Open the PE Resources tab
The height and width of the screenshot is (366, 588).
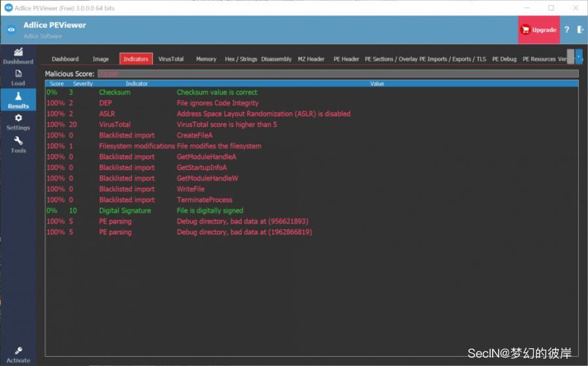pos(539,59)
